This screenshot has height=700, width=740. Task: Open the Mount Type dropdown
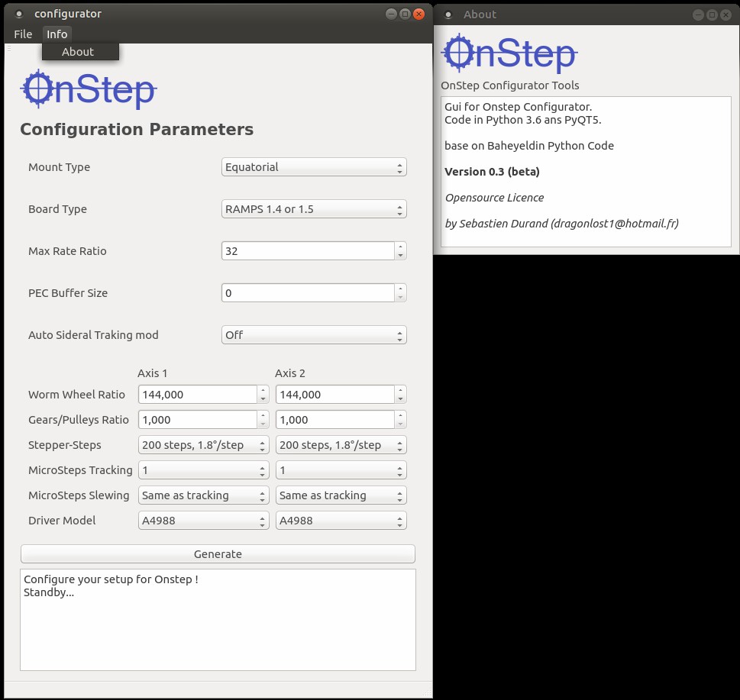tap(314, 167)
